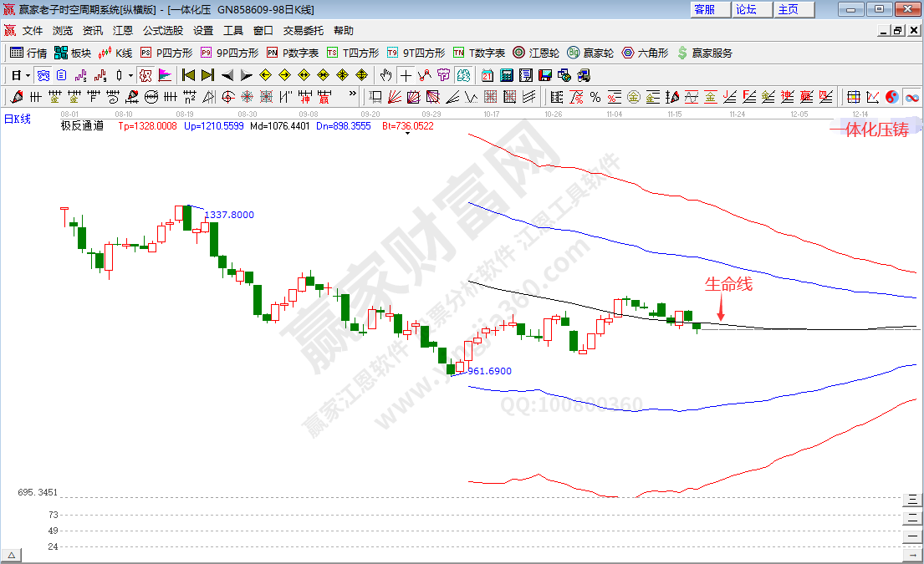Open the calculator tool icon
The width and height of the screenshot is (924, 564).
(x=507, y=75)
